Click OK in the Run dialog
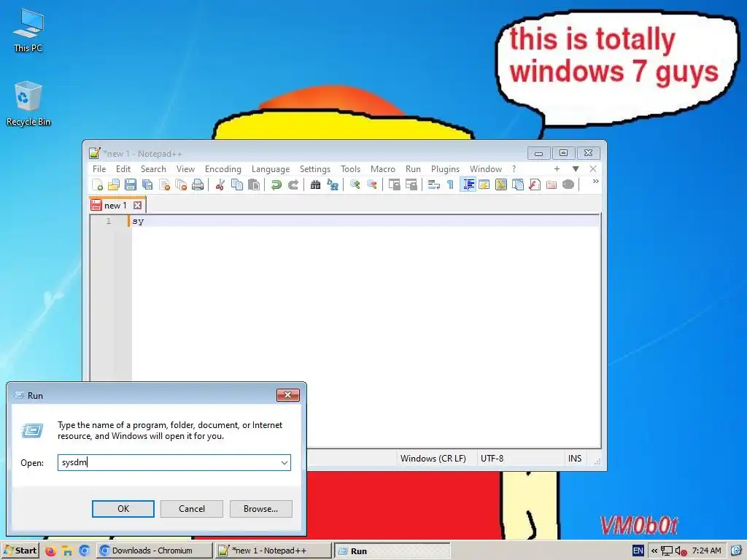Screen dimensions: 747x560 [x=123, y=508]
